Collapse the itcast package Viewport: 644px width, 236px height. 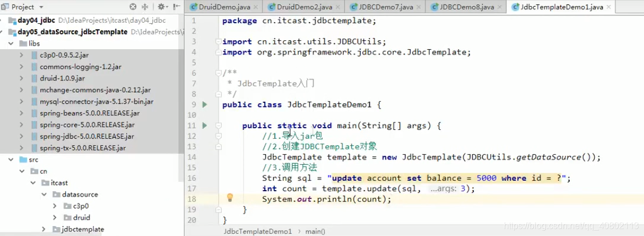33,183
